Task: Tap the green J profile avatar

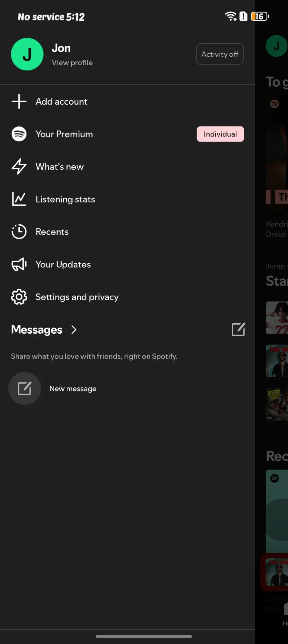Action: pos(27,54)
